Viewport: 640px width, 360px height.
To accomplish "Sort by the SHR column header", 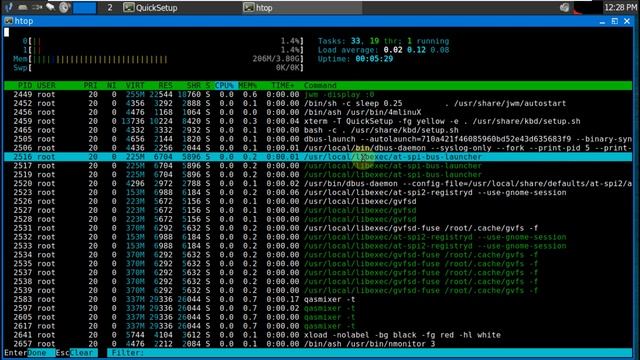I will 193,85.
